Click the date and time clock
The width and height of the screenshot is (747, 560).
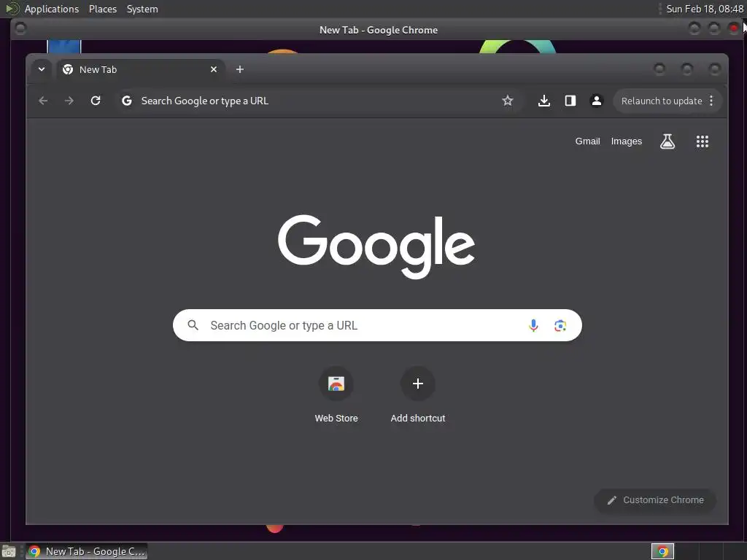[704, 9]
